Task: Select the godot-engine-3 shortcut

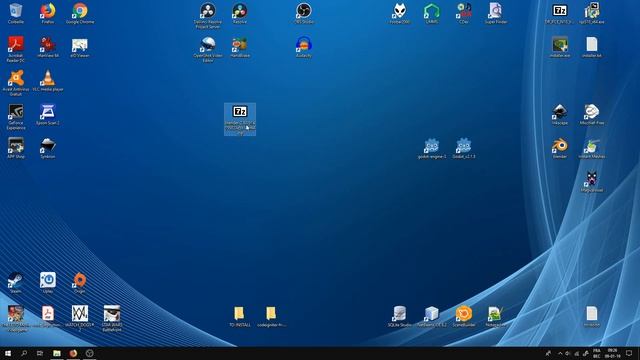Action: tap(431, 148)
